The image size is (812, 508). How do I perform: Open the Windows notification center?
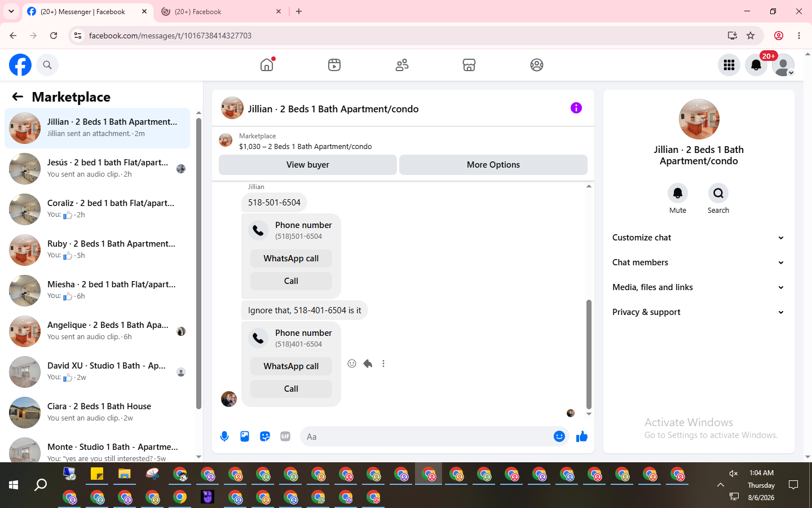(793, 485)
